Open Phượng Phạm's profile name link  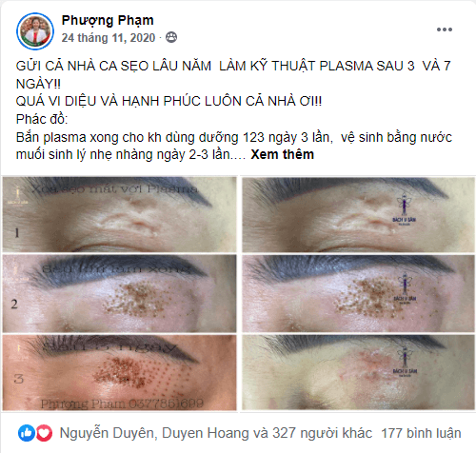tap(108, 21)
